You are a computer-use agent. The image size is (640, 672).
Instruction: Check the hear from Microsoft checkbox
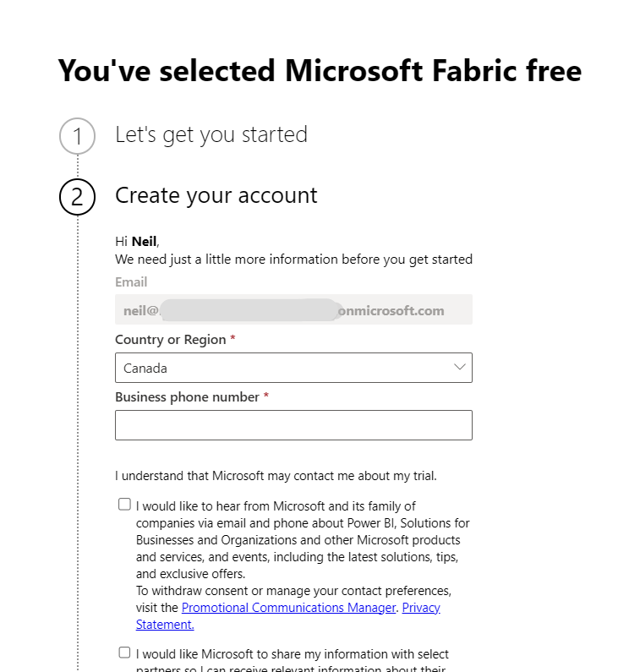click(x=124, y=505)
